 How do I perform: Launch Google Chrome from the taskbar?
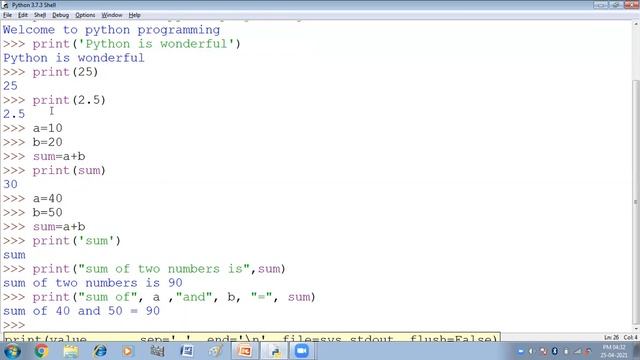click(41, 351)
